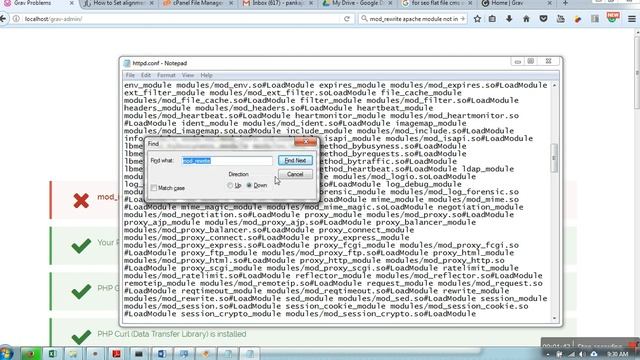Switch to the Gmail Inbox tab
The image size is (640, 360).
[x=278, y=3]
